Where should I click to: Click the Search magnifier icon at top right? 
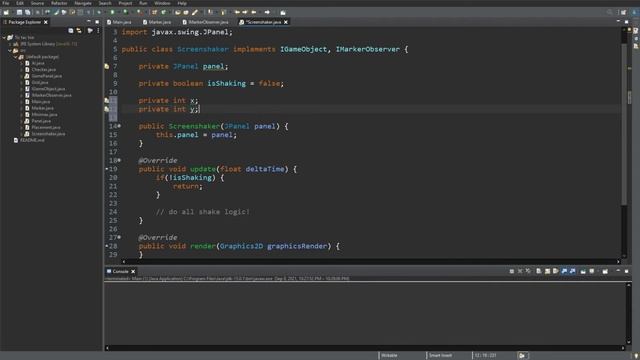click(609, 12)
